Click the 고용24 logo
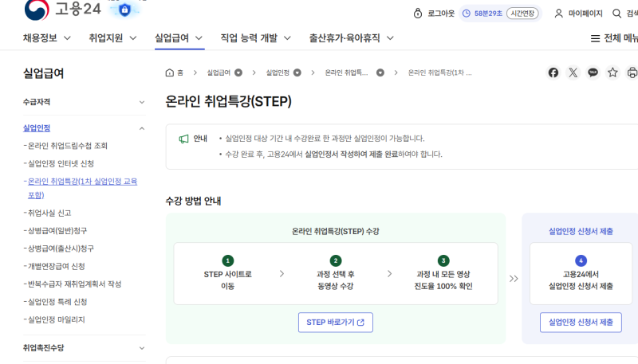 [x=63, y=10]
